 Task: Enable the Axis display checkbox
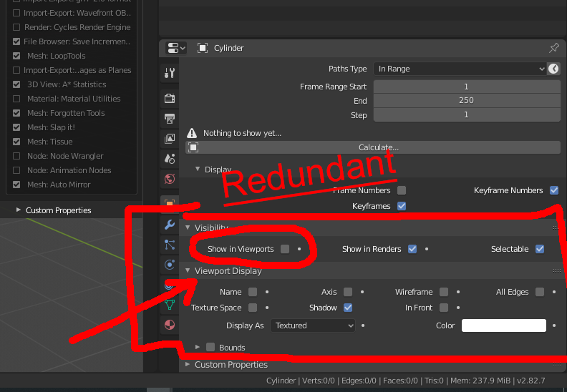[348, 292]
